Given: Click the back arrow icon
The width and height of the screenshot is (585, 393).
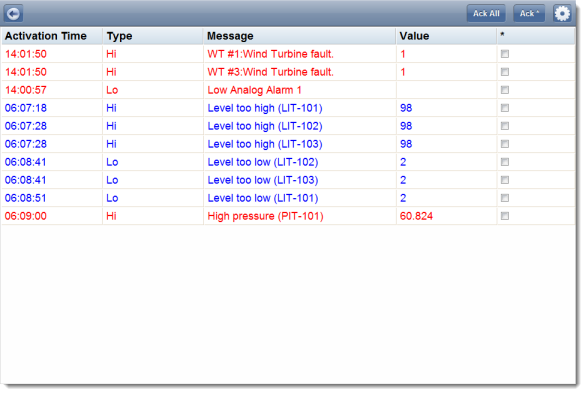Looking at the screenshot, I should pos(13,14).
